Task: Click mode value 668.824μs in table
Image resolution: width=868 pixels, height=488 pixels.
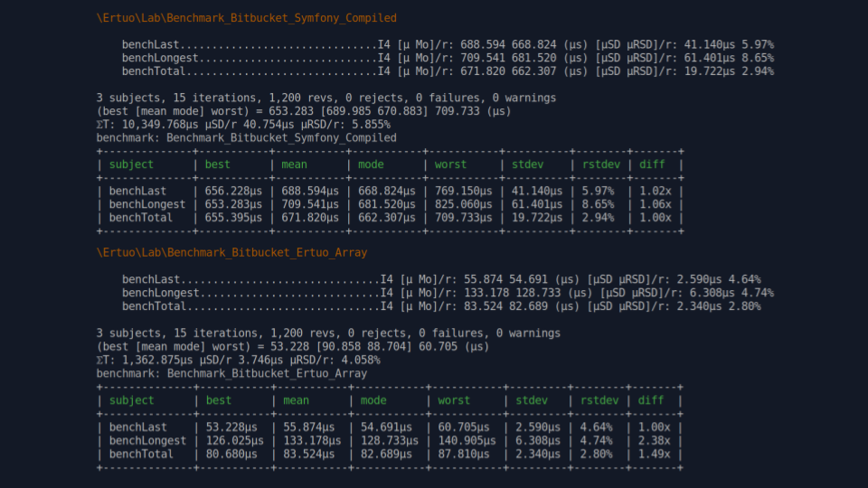Action: click(x=386, y=191)
